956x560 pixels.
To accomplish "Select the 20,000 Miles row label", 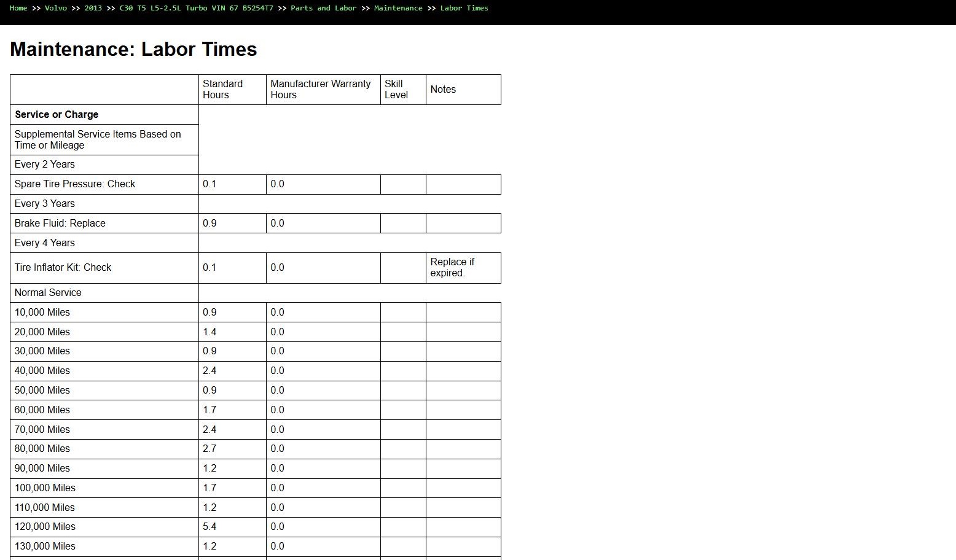I will click(104, 332).
